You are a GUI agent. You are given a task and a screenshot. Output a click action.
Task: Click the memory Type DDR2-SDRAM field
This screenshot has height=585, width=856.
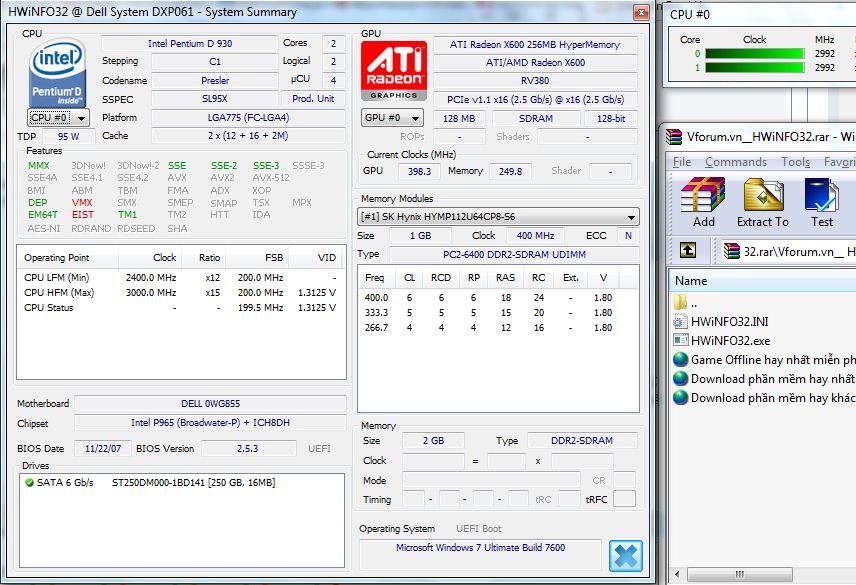582,440
